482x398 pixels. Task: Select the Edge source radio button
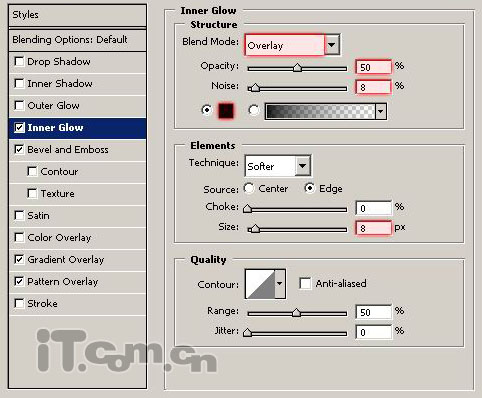pos(310,188)
